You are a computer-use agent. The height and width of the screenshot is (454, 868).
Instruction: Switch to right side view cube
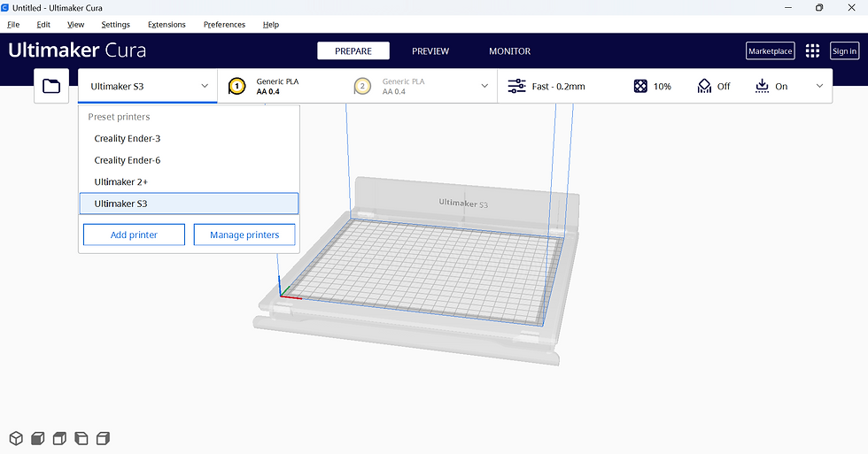(x=103, y=439)
